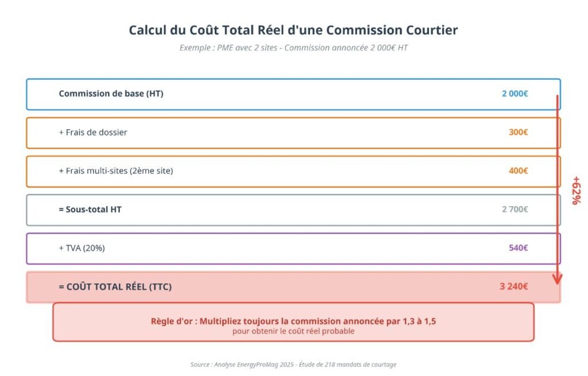Click the red arrowhead tip at bottom
Viewport: 588px width, 376px height.
tap(556, 281)
